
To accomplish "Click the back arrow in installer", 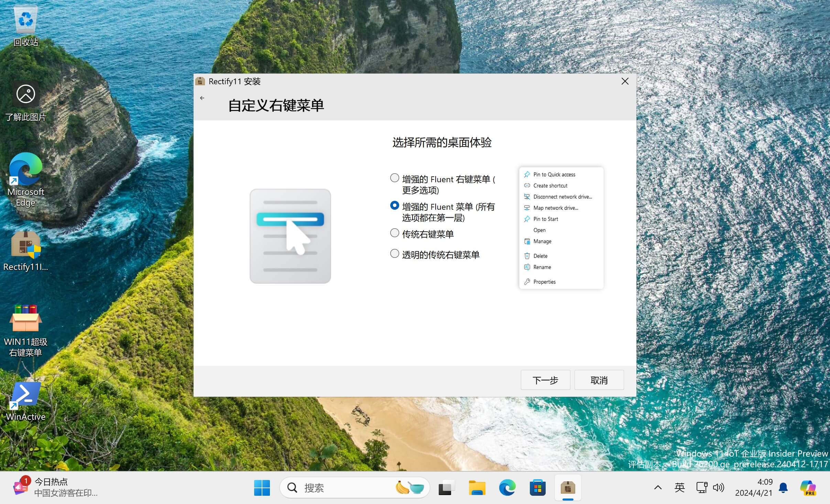I will (203, 98).
